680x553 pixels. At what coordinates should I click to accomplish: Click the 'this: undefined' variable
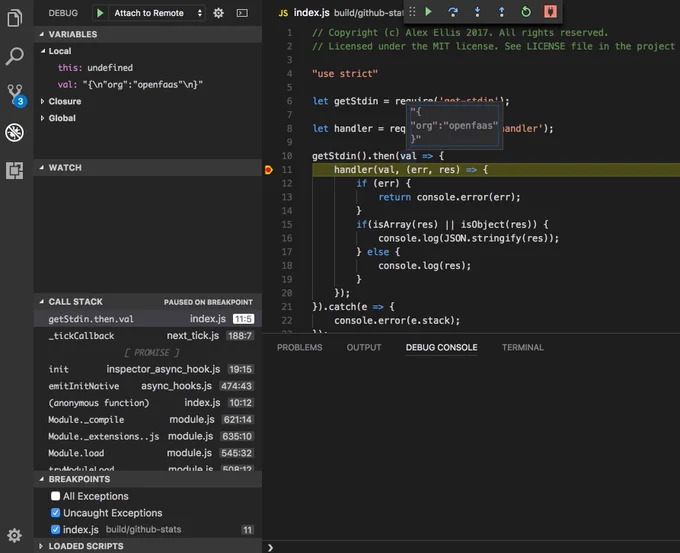pos(95,68)
